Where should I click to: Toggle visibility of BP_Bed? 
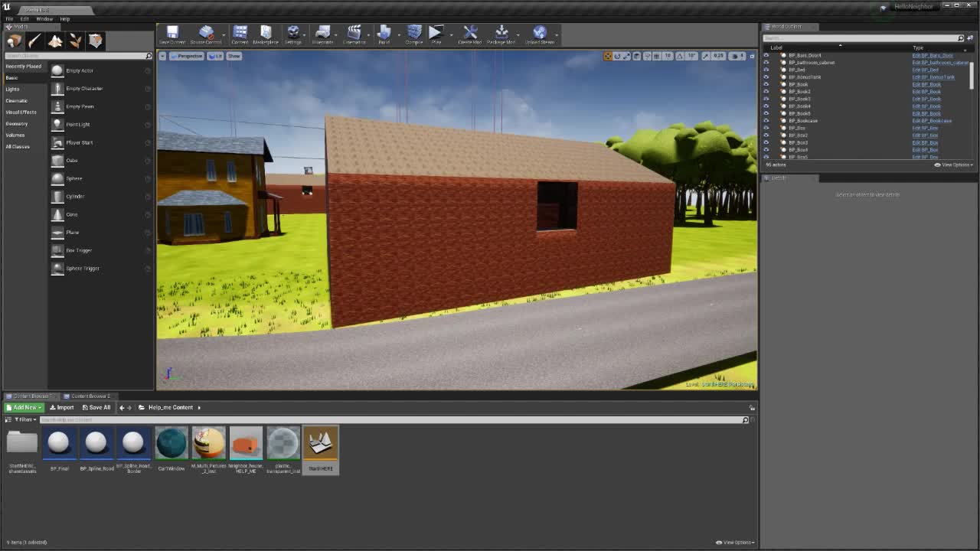click(766, 70)
